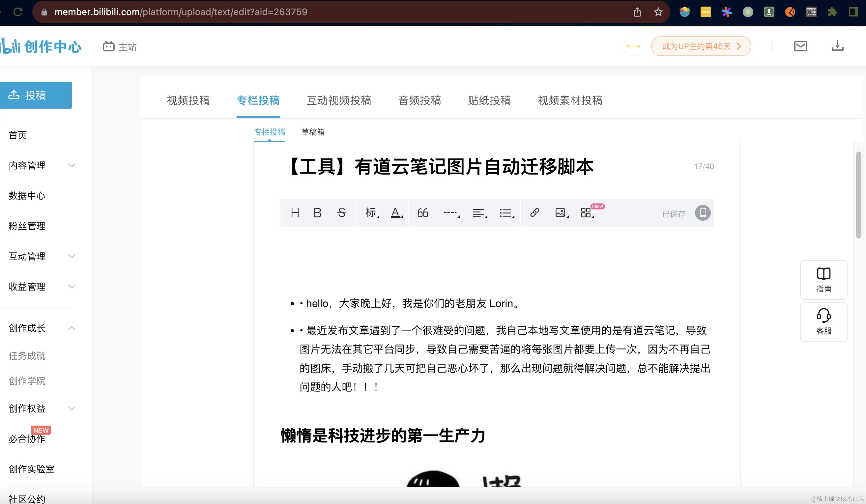The width and height of the screenshot is (866, 504).
Task: Click the heading H tool in editor toolbar
Action: click(295, 213)
